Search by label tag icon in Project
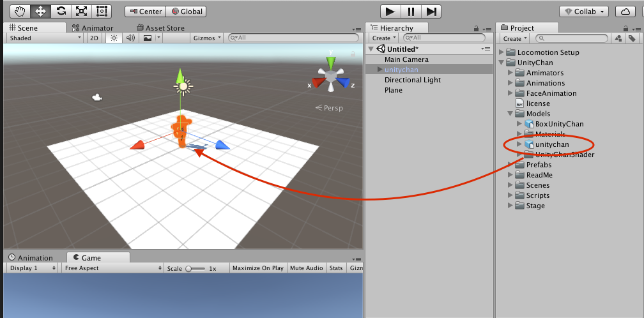The image size is (644, 318). click(x=632, y=38)
